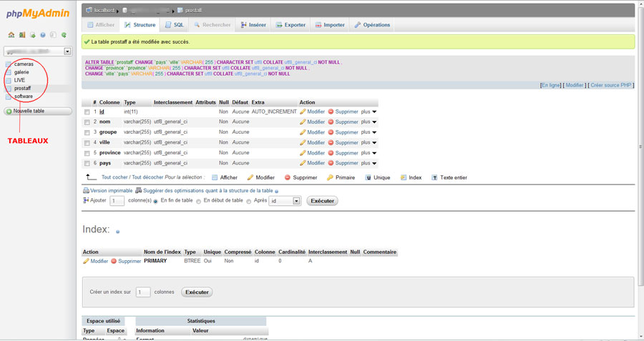Click the pencil icon in the province row
The width and height of the screenshot is (644, 341).
pyautogui.click(x=303, y=153)
